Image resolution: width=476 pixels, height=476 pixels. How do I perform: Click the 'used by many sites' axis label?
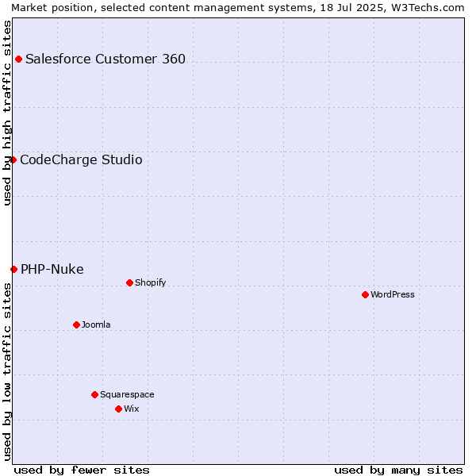tap(398, 470)
